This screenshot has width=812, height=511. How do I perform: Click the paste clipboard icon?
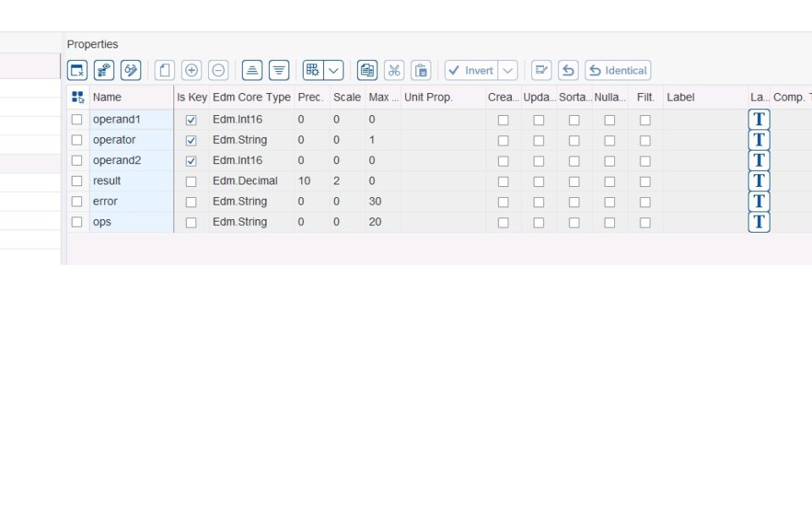421,70
